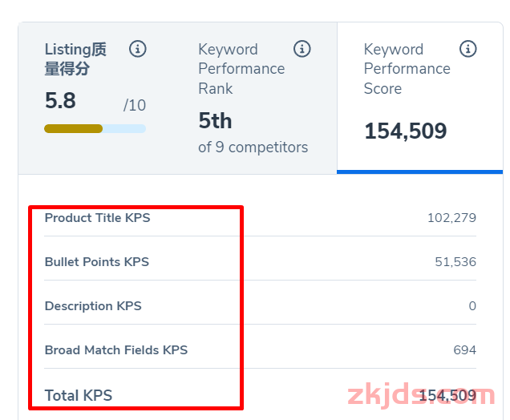Screen dimensions: 510x420
Task: Click the large 154,509 score heading
Action: tap(406, 131)
